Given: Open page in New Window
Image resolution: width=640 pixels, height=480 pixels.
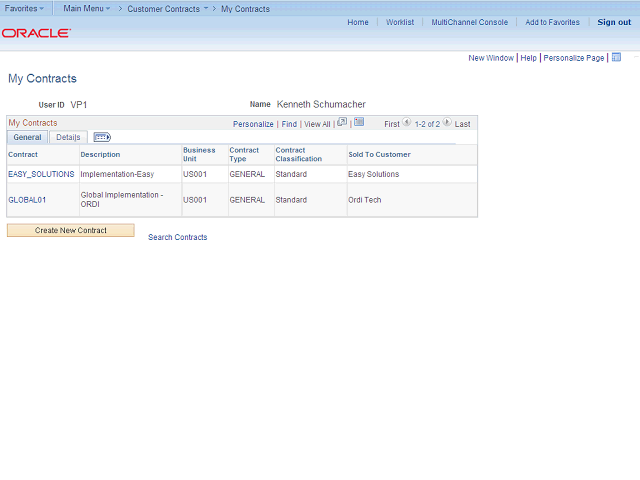Looking at the screenshot, I should pos(491,58).
